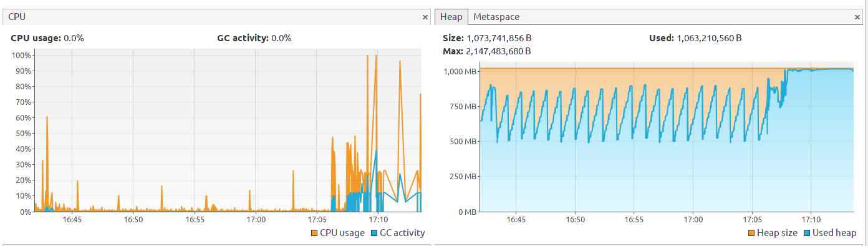Click the Used heap bytes value

[x=709, y=38]
